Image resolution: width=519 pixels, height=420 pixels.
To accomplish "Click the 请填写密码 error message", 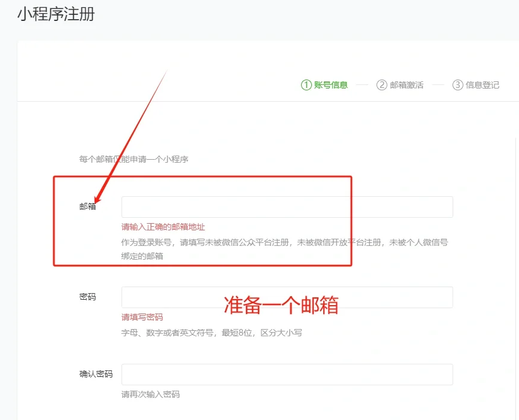I will coord(142,317).
